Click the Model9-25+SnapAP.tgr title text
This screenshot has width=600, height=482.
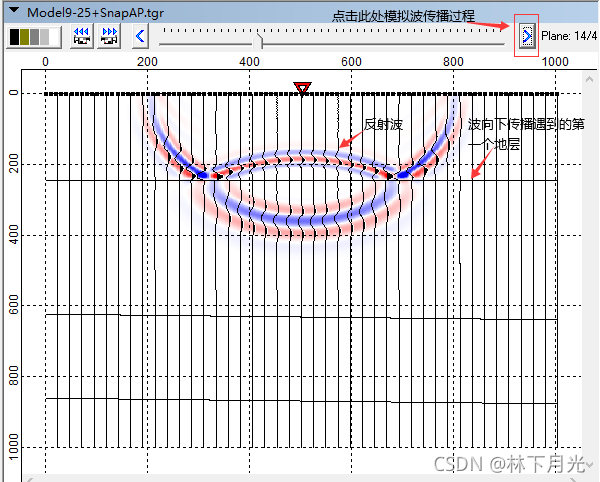95,13
